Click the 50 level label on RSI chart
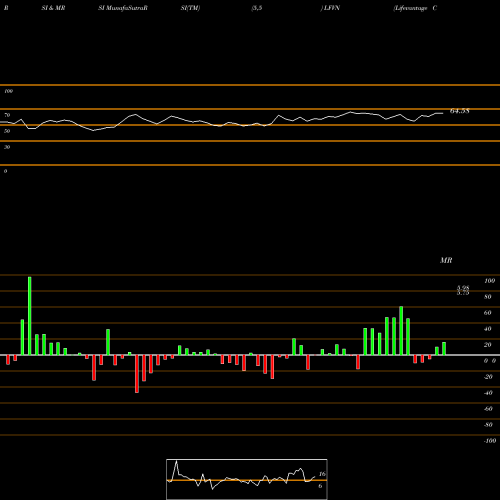The width and height of the screenshot is (500, 500). [7, 131]
